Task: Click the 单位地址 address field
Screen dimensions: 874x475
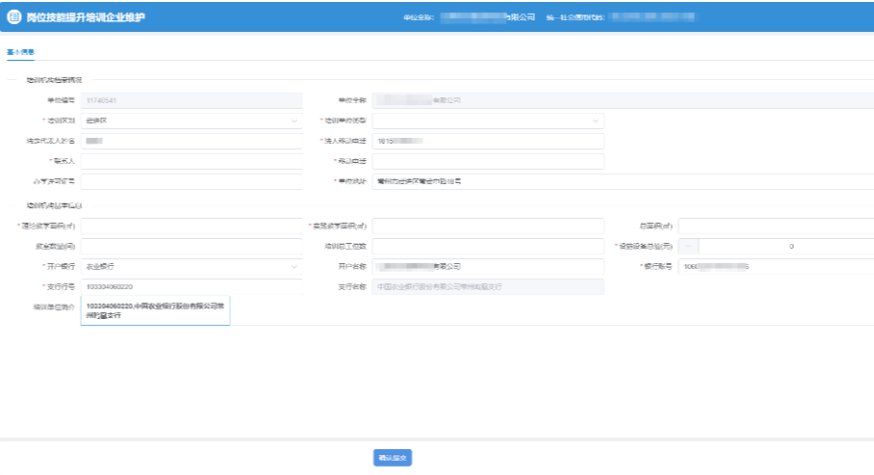Action: pyautogui.click(x=487, y=182)
